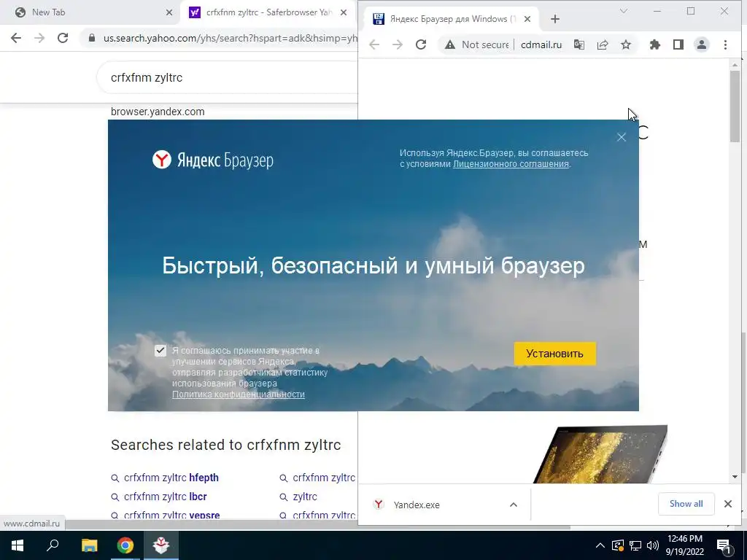Close the Яндекс Браузер для Windows tab
The height and width of the screenshot is (560, 747).
527,19
